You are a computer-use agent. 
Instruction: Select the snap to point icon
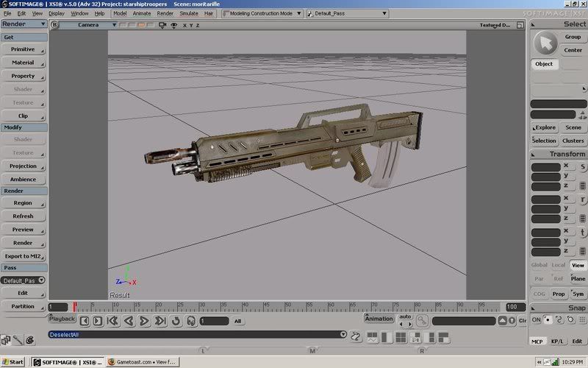tap(548, 320)
